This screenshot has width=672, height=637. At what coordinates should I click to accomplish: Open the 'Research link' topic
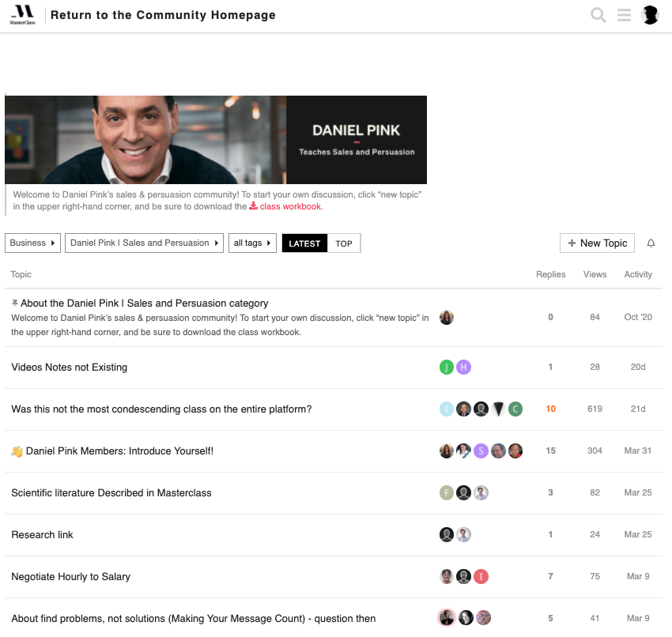(x=42, y=534)
